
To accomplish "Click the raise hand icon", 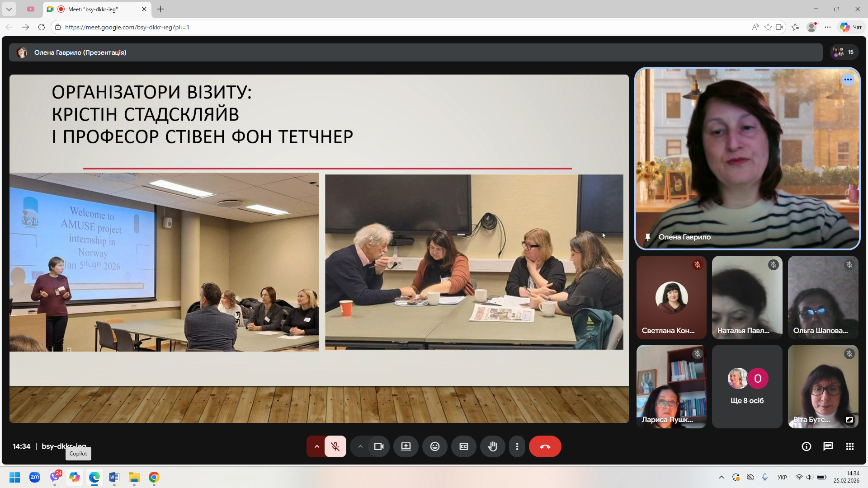I will click(x=492, y=446).
